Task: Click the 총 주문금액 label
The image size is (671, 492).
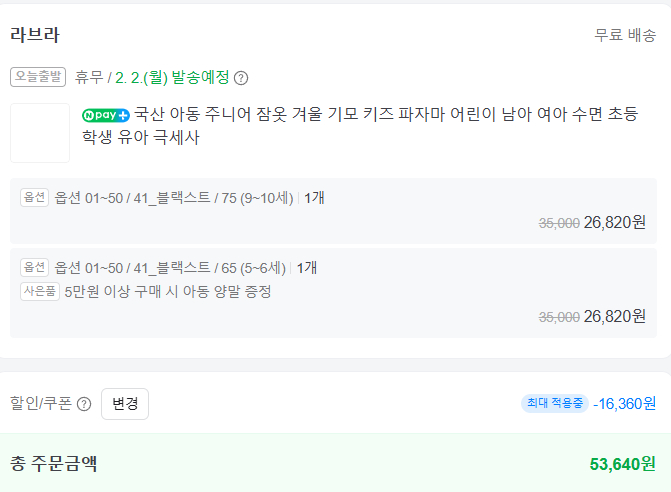Action: 54,464
